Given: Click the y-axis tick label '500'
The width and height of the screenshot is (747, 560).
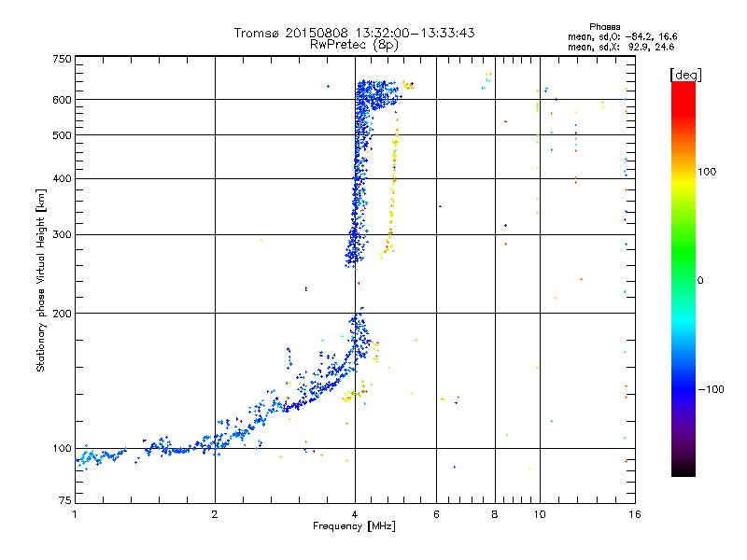Looking at the screenshot, I should (62, 135).
